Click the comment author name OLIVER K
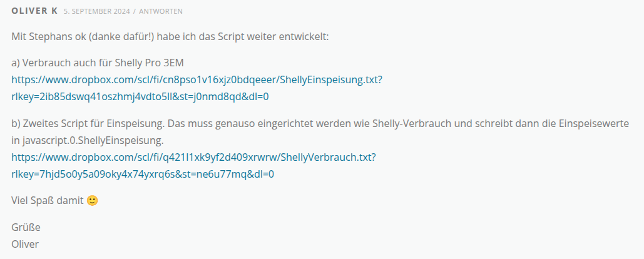The height and width of the screenshot is (259, 644). 34,11
